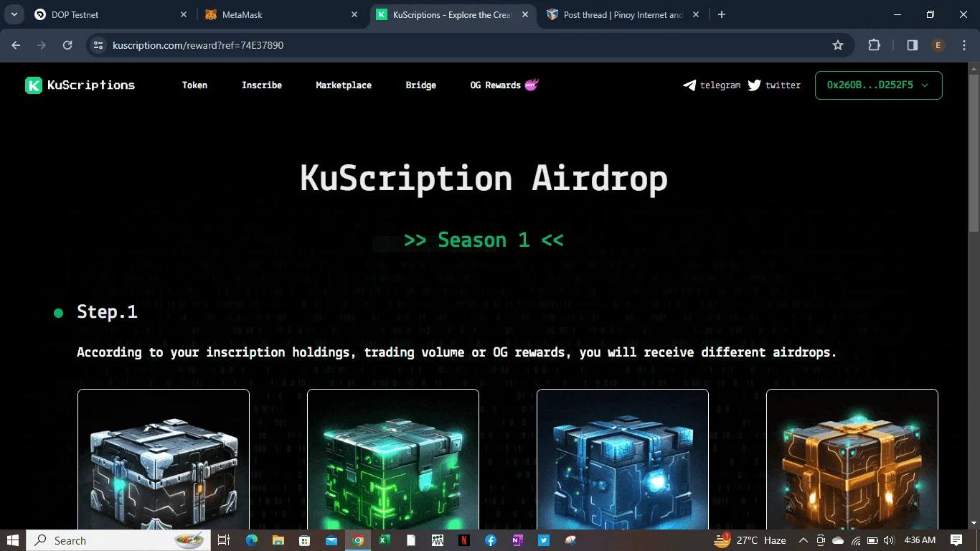Image resolution: width=980 pixels, height=551 pixels.
Task: Open the Bridge menu item
Action: tap(420, 85)
